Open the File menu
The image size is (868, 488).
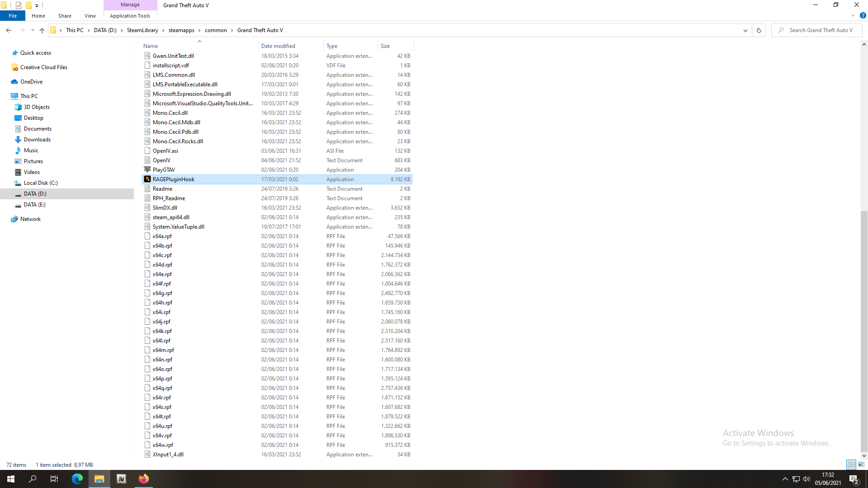point(13,16)
